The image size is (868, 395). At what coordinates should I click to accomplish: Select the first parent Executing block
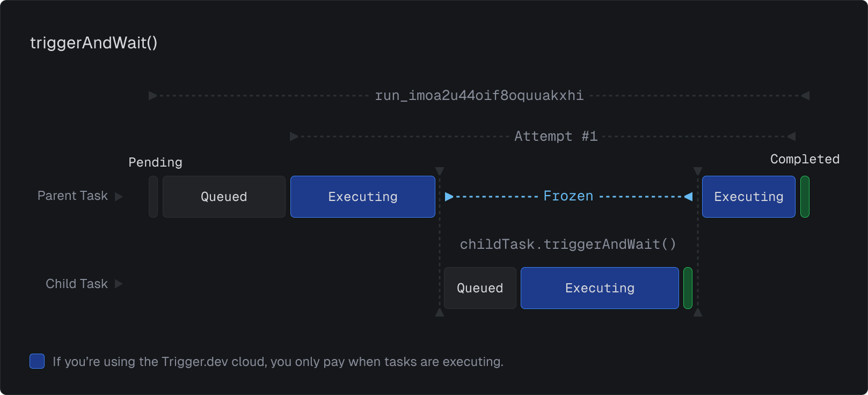(363, 197)
